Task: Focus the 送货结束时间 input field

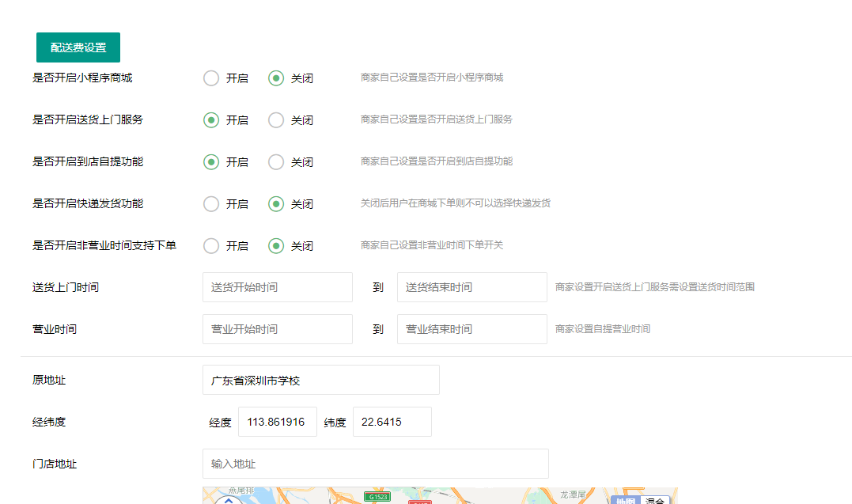Action: click(472, 287)
